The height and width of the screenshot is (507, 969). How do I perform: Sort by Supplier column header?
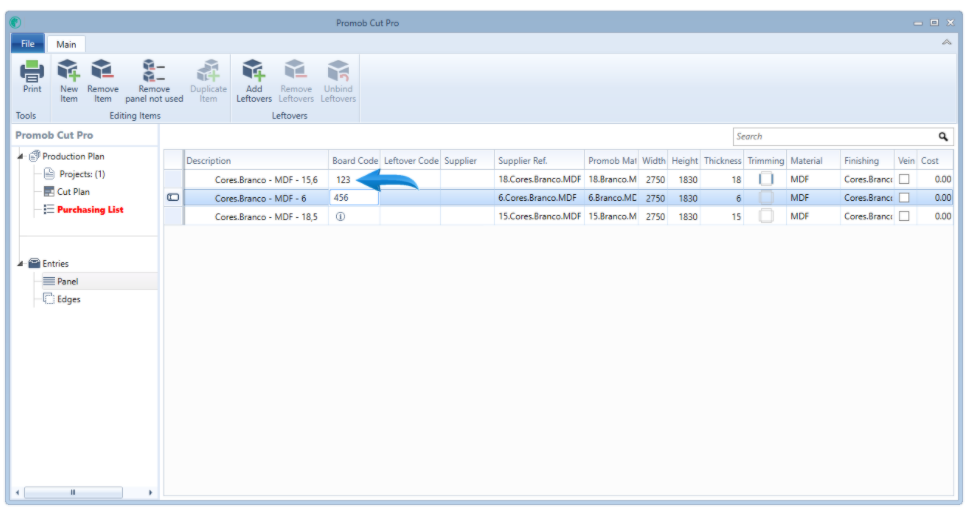[467, 161]
